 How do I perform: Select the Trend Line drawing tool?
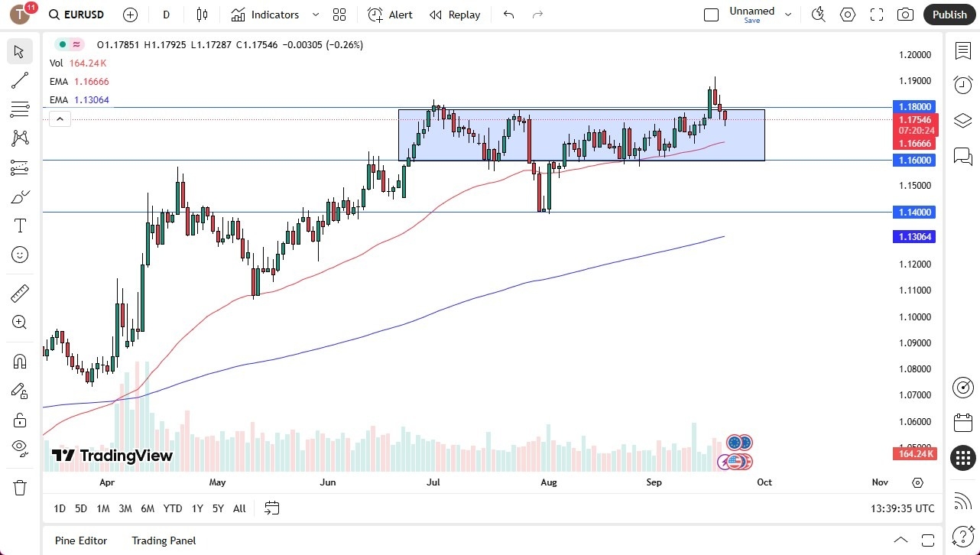(20, 80)
